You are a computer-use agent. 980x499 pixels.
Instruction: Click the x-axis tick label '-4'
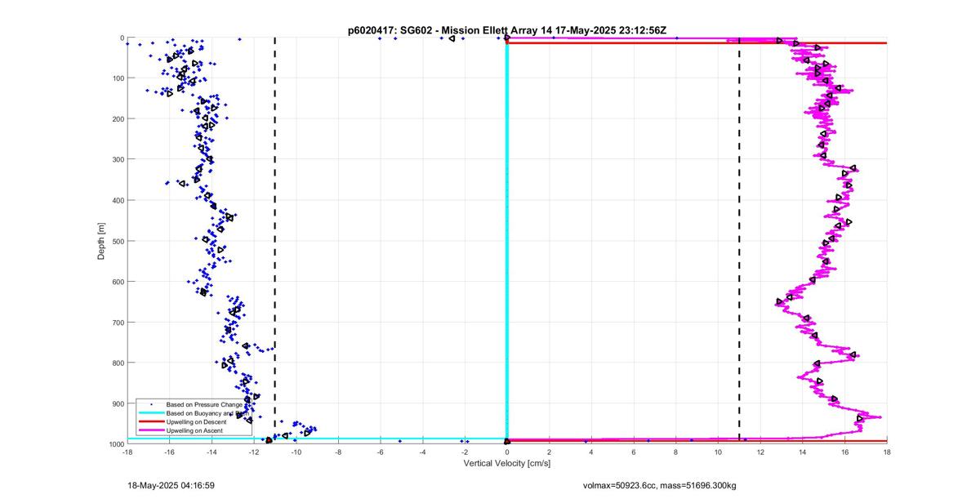(x=423, y=452)
